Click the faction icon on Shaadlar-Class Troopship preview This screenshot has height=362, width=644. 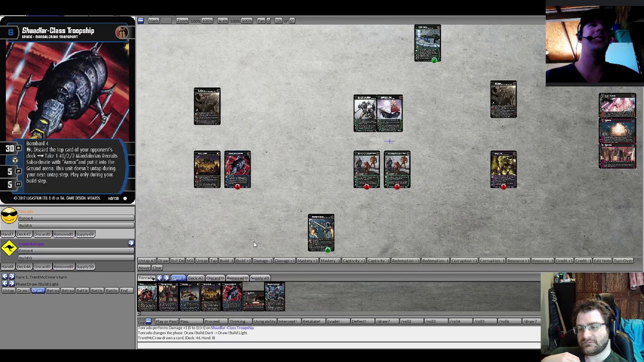click(122, 32)
